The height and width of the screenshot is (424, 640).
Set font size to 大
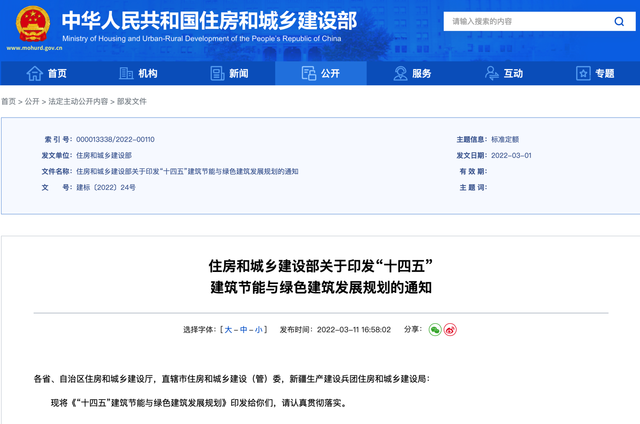(228, 330)
